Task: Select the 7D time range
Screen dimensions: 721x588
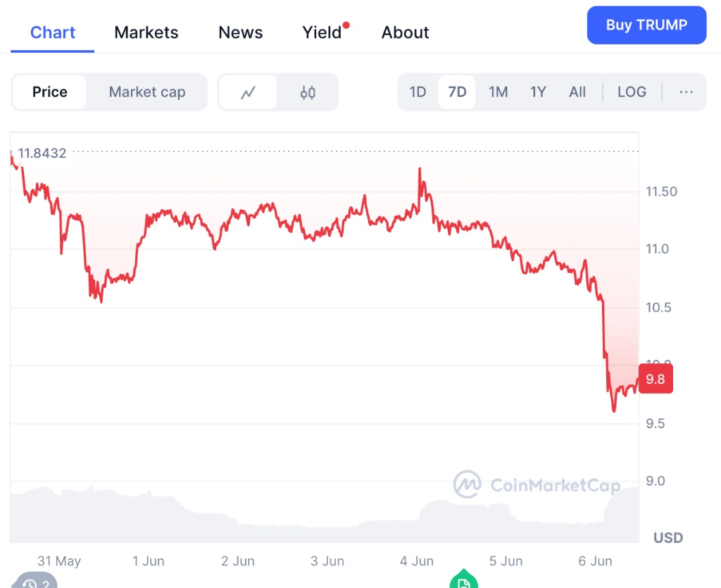Action: tap(458, 92)
